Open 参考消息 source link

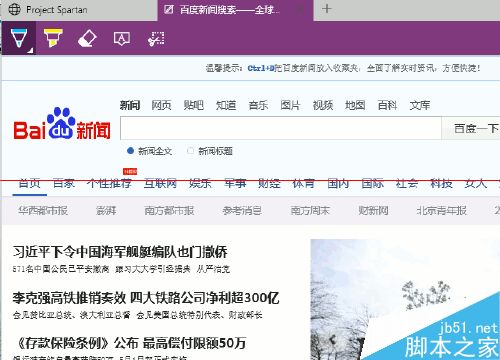pyautogui.click(x=242, y=210)
